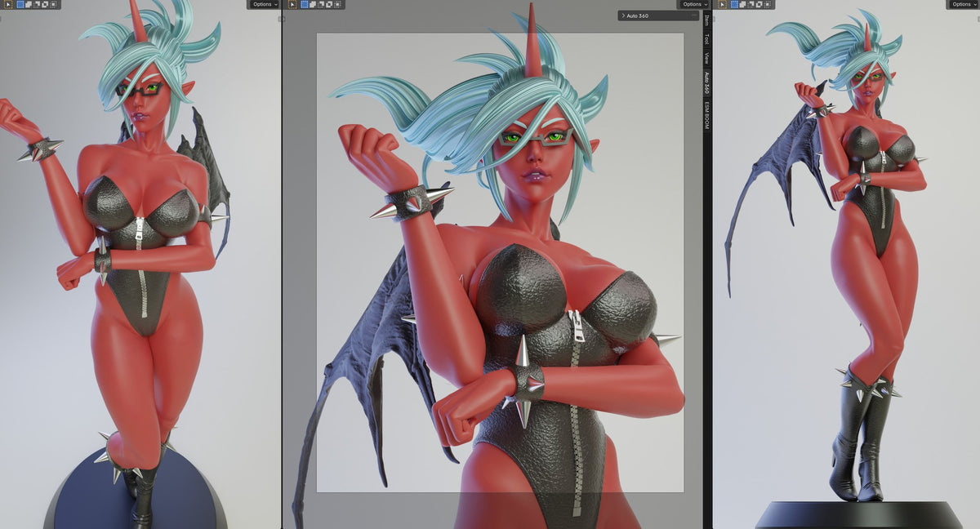
Task: Select the tweak select tool in right viewport
Action: 722,4
